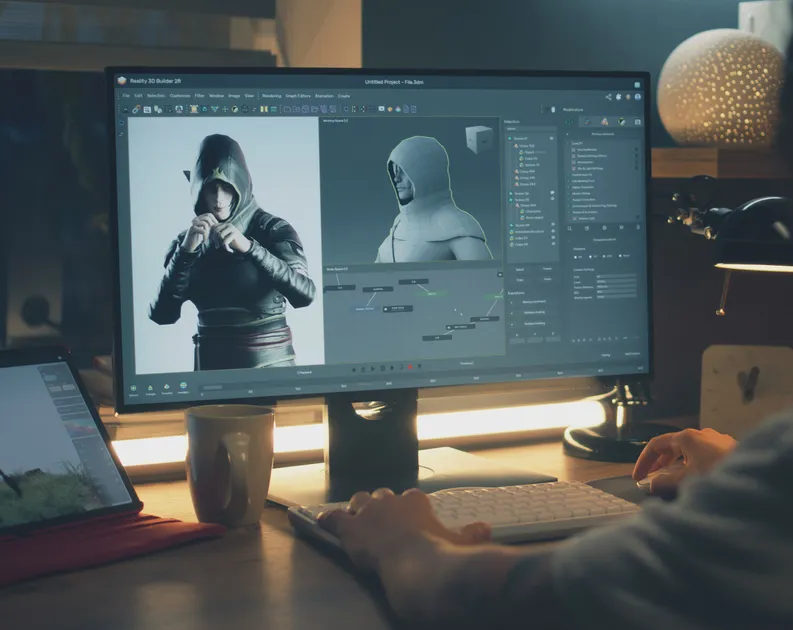793x630 pixels.
Task: Open the File menu
Action: click(x=126, y=96)
